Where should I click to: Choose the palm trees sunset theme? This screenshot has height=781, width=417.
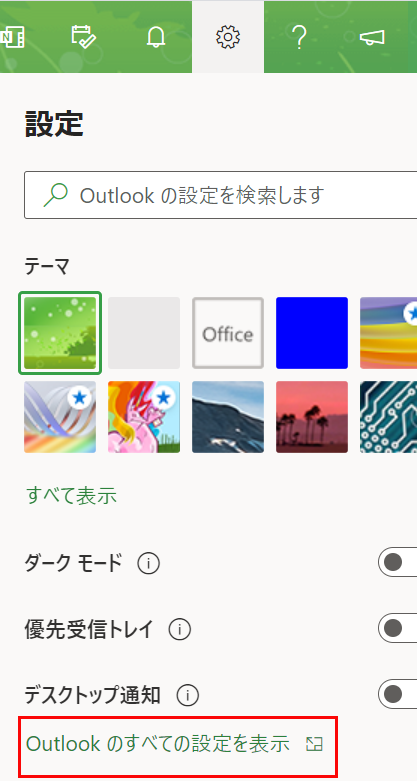312,417
